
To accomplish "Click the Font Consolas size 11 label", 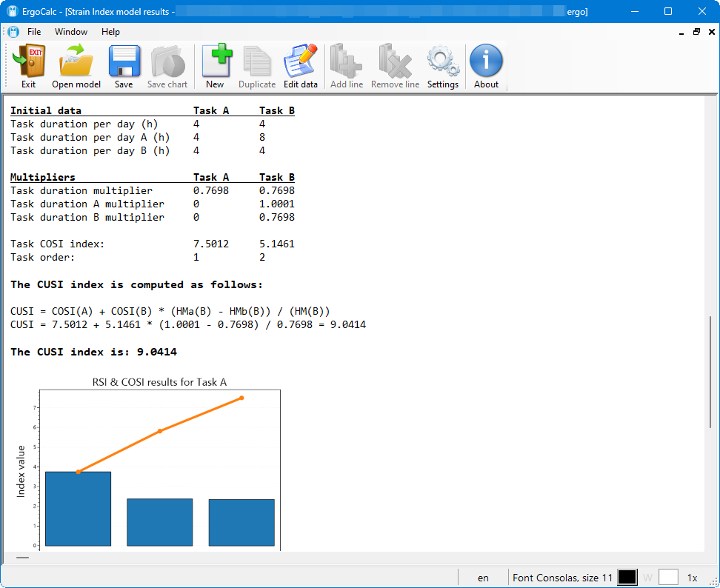I will pos(562,577).
